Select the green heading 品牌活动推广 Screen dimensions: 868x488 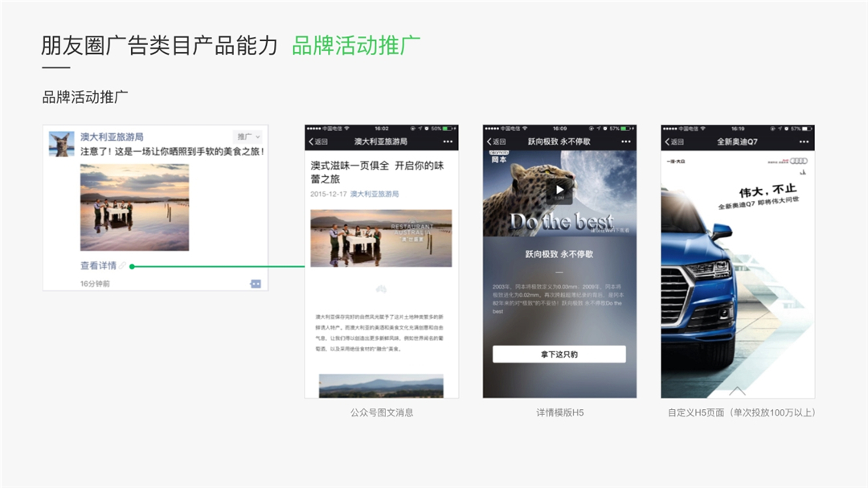(356, 45)
